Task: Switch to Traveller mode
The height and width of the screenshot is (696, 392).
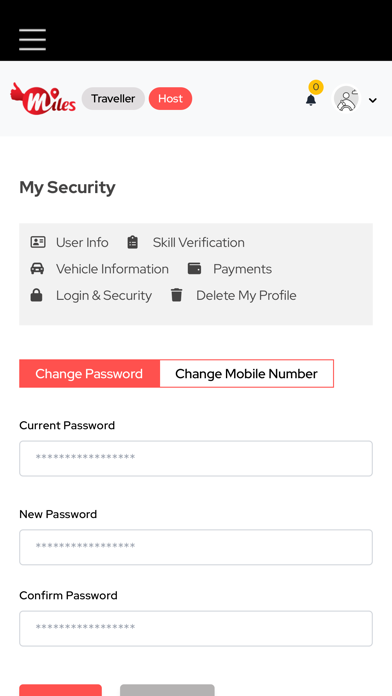Action: tap(113, 99)
